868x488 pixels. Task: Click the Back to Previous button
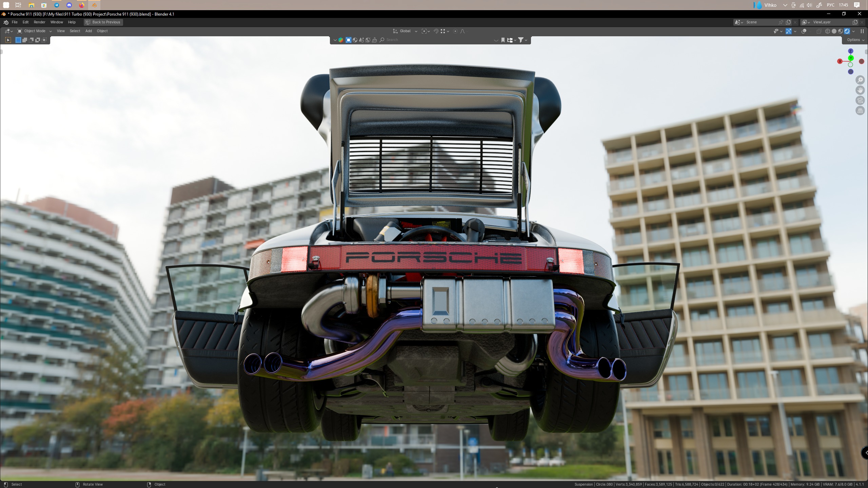[x=103, y=22]
